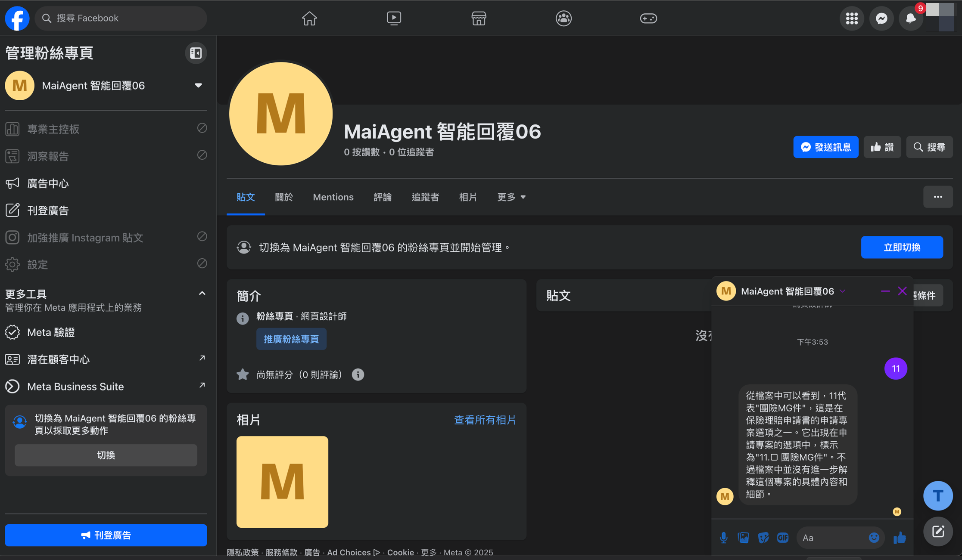Toggle the sidebar collapse panel button
Viewport: 962px width, 560px height.
tap(196, 53)
